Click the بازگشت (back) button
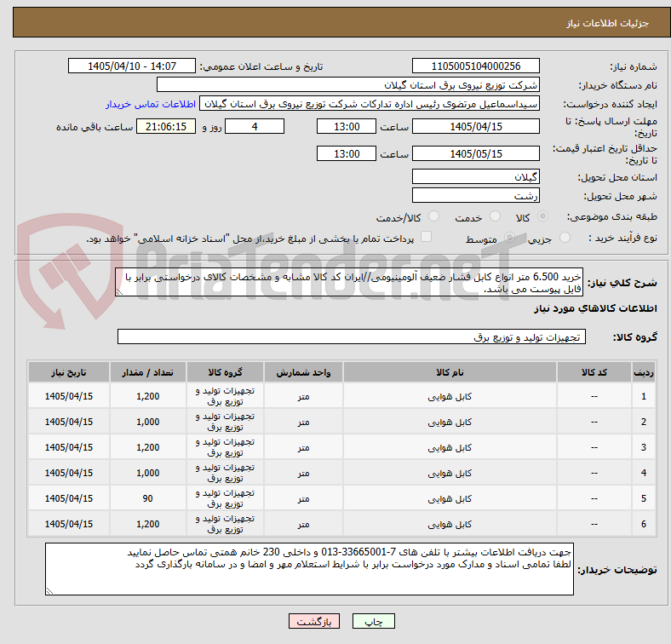The width and height of the screenshot is (671, 644). 313,621
